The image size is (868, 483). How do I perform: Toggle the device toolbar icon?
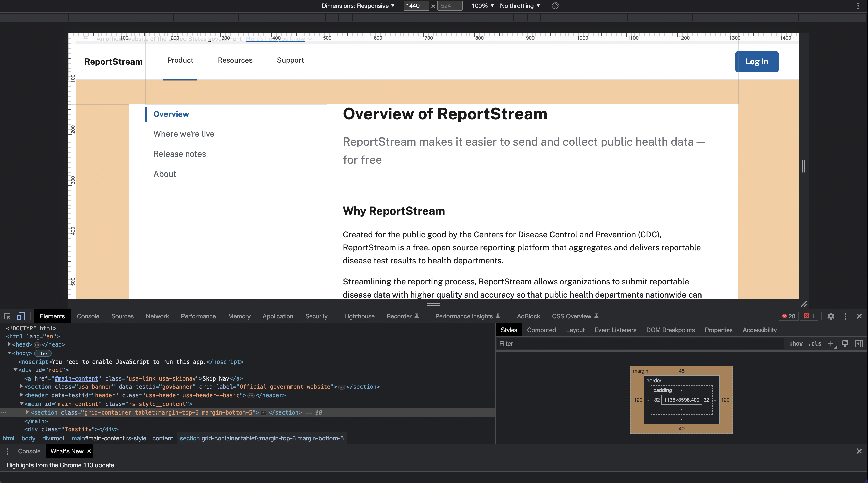click(21, 316)
